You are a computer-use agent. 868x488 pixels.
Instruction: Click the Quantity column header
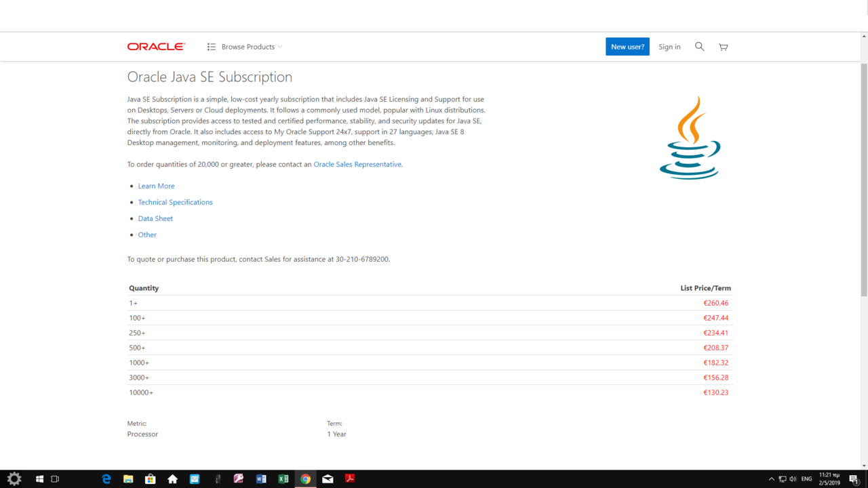144,288
